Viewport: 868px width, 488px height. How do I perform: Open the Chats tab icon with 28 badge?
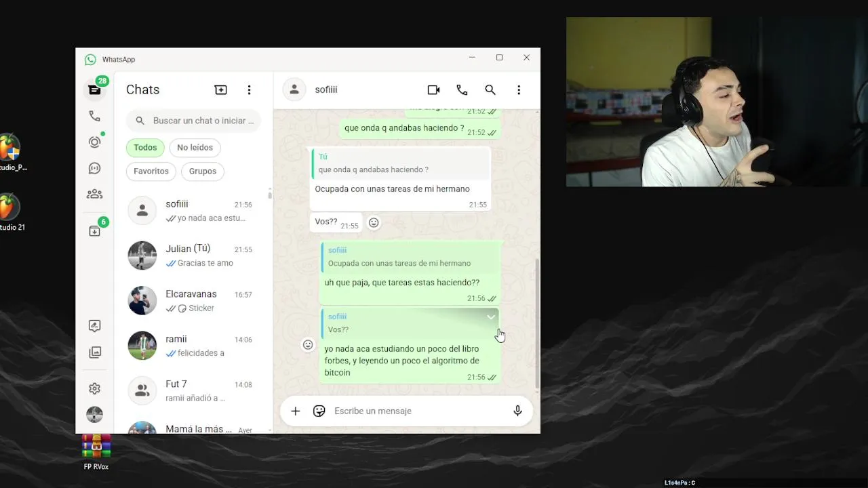pyautogui.click(x=95, y=89)
